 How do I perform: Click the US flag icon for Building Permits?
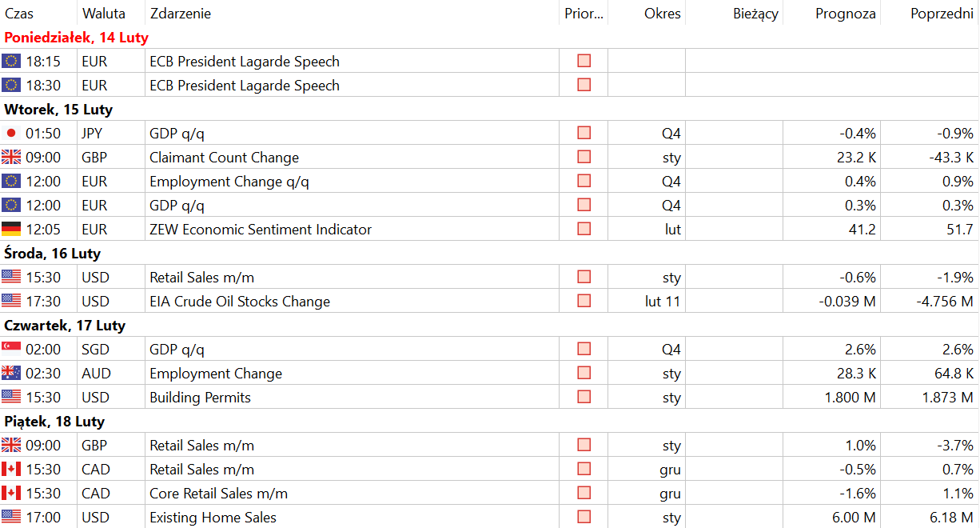click(x=11, y=398)
